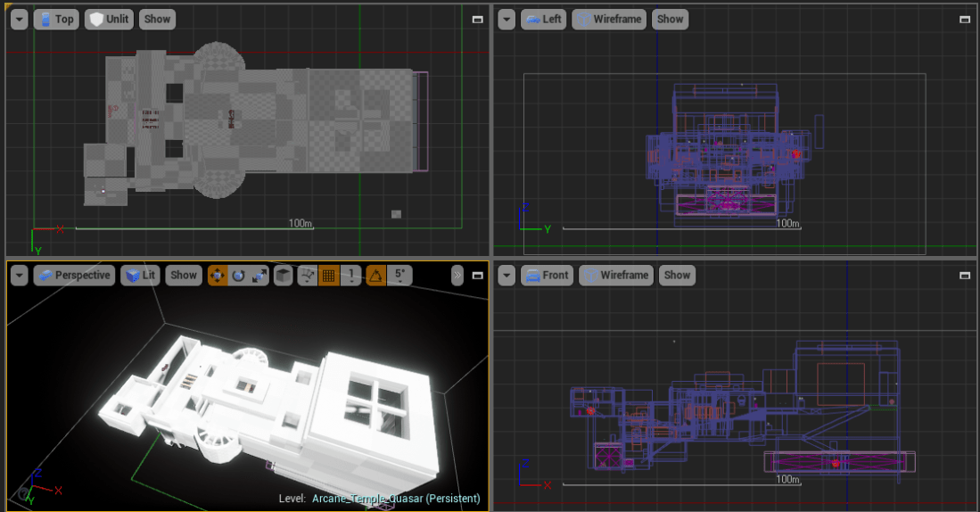Toggle grid snapping in Perspective viewport

pos(329,275)
